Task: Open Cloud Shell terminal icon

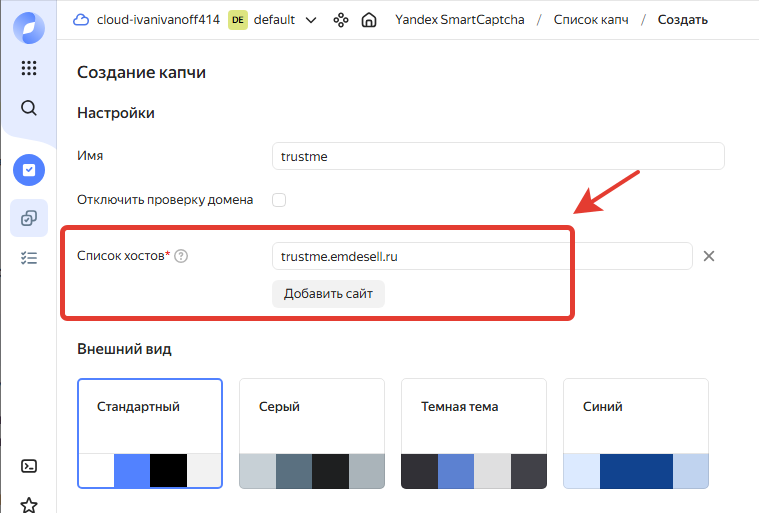Action: 28,466
